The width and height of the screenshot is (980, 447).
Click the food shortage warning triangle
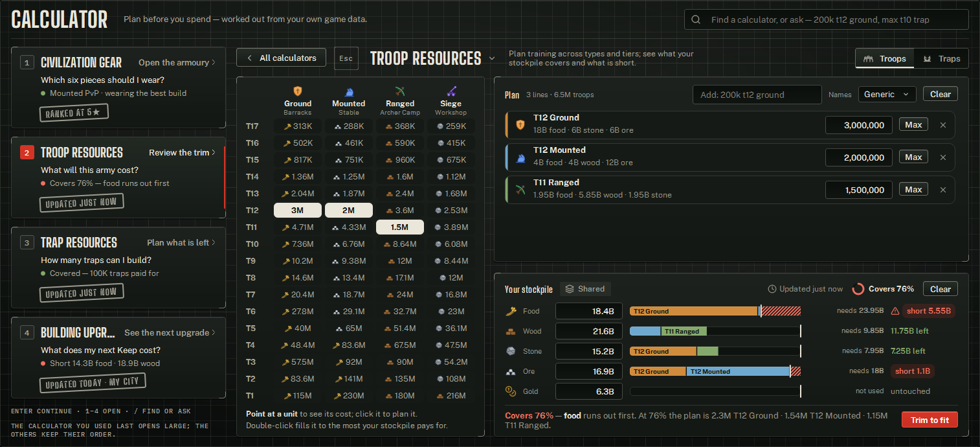tap(895, 311)
